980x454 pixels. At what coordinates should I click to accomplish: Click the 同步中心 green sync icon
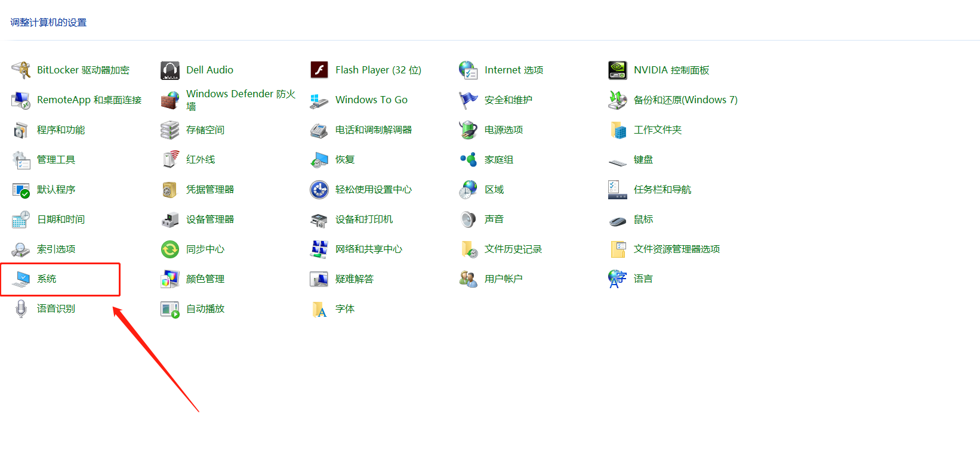pos(170,249)
